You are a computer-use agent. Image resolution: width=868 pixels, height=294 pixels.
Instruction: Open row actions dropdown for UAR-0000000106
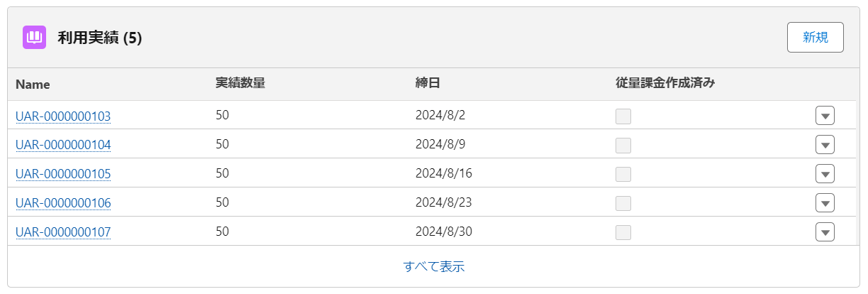point(825,203)
